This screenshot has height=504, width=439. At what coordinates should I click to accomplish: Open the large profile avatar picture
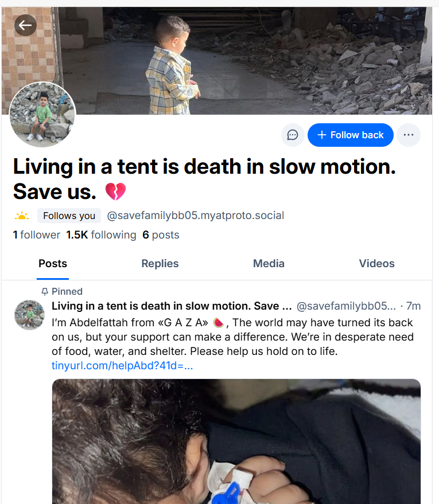tap(42, 115)
